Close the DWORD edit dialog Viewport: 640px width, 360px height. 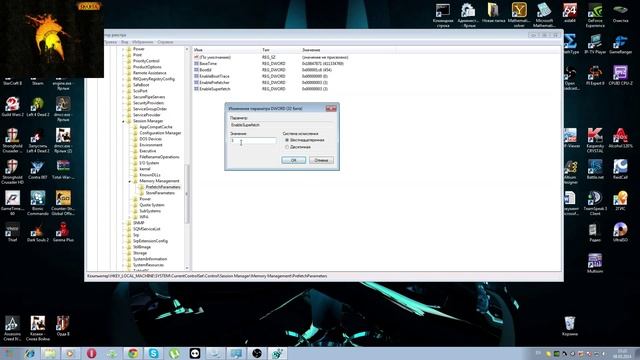(x=331, y=109)
